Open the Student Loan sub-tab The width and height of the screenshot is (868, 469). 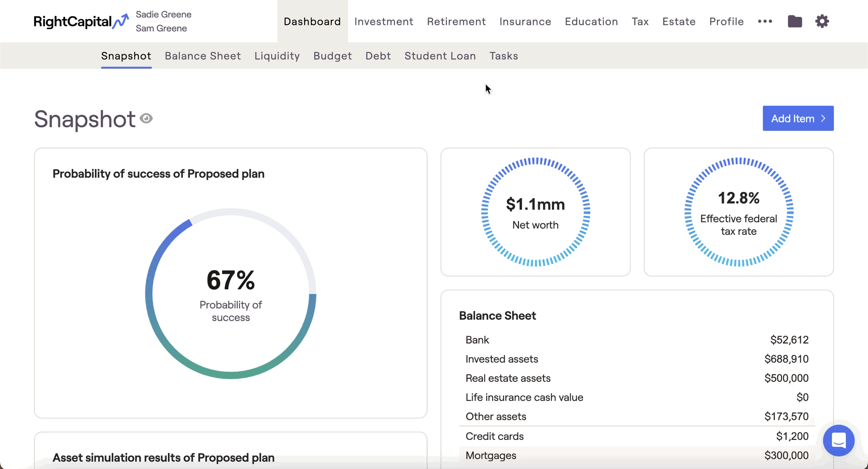pyautogui.click(x=440, y=56)
